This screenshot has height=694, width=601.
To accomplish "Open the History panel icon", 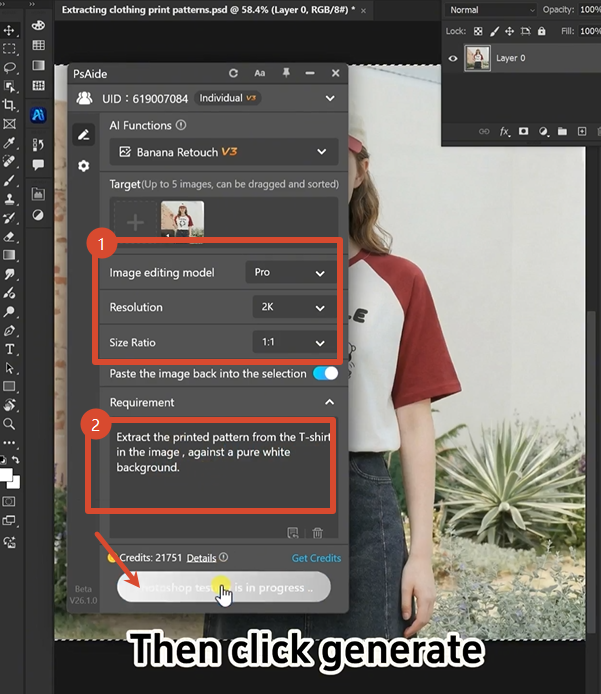I will point(39,144).
